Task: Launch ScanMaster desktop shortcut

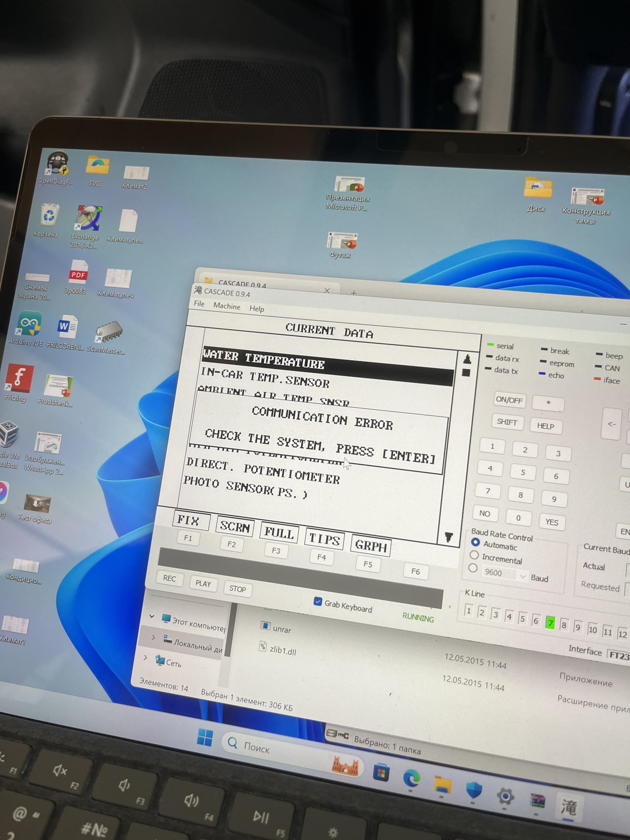Action: pyautogui.click(x=107, y=337)
